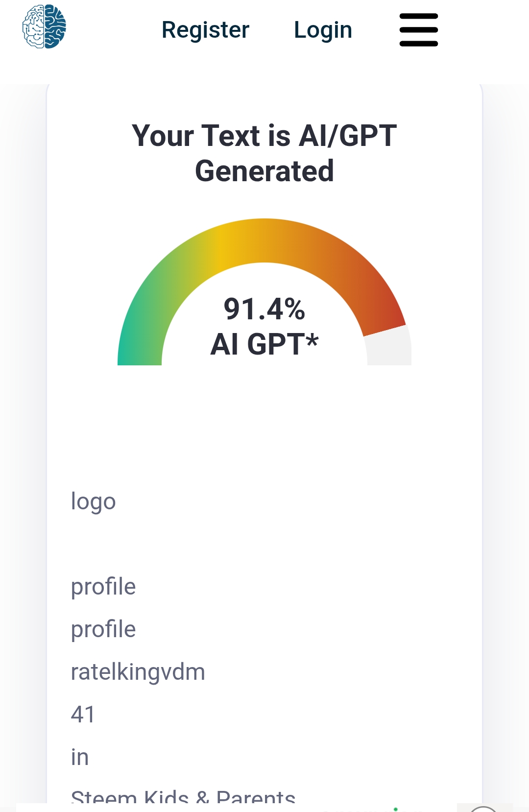The image size is (529, 812).
Task: Click the 'AI GPT*' label under the score
Action: tap(264, 344)
